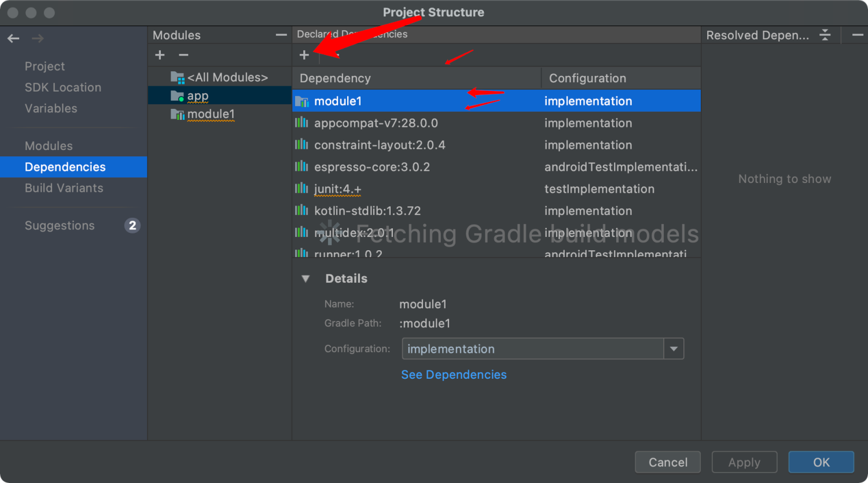Switch to the Modules section in the sidebar
Image resolution: width=868 pixels, height=483 pixels.
pyautogui.click(x=49, y=146)
